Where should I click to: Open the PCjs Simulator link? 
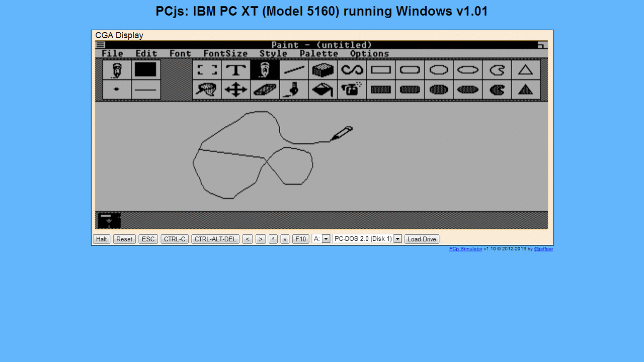coord(466,248)
